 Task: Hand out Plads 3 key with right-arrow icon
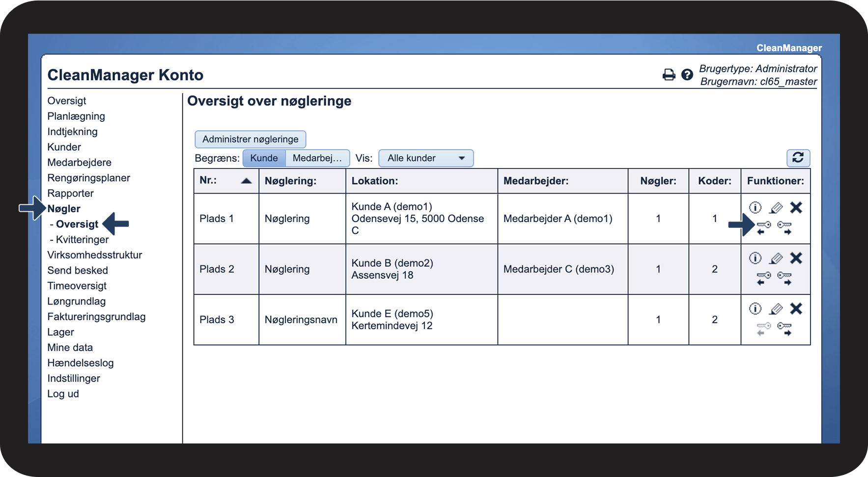coord(784,329)
